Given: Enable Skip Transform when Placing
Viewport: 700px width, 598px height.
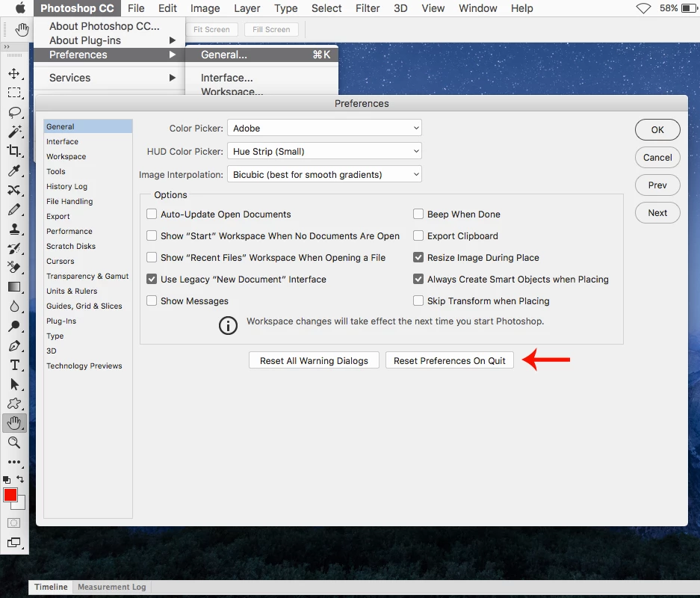Looking at the screenshot, I should point(418,300).
